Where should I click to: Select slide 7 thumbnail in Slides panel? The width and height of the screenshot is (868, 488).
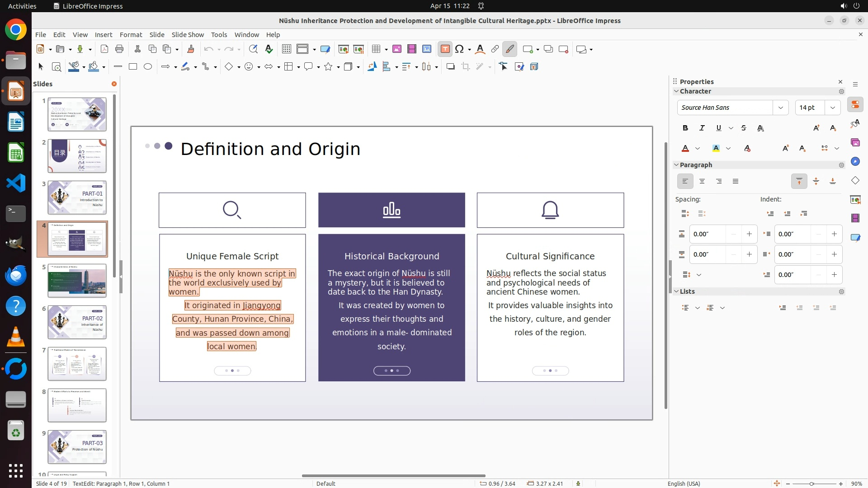coord(77,364)
